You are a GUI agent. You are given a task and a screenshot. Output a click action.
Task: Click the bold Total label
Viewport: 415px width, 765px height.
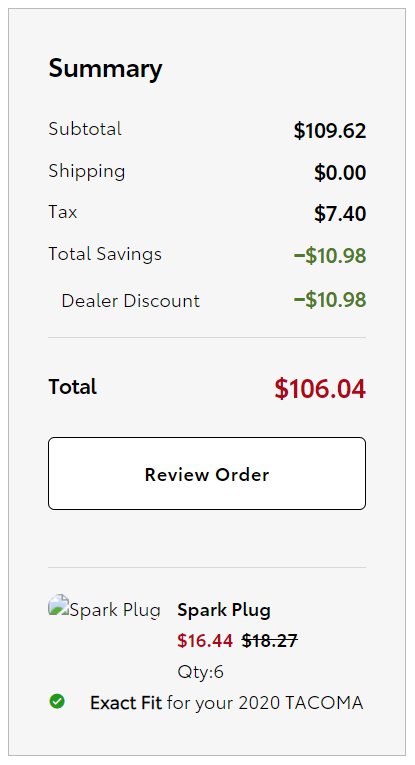pos(73,386)
